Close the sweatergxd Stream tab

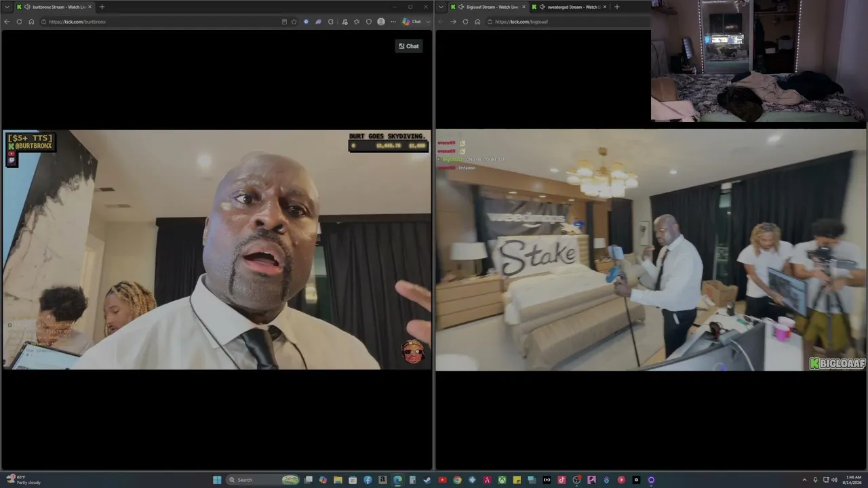605,7
